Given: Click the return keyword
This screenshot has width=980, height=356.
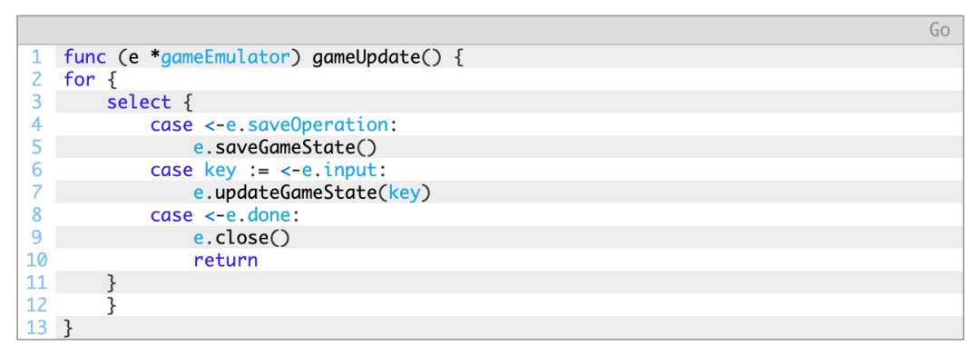Looking at the screenshot, I should [x=226, y=261].
